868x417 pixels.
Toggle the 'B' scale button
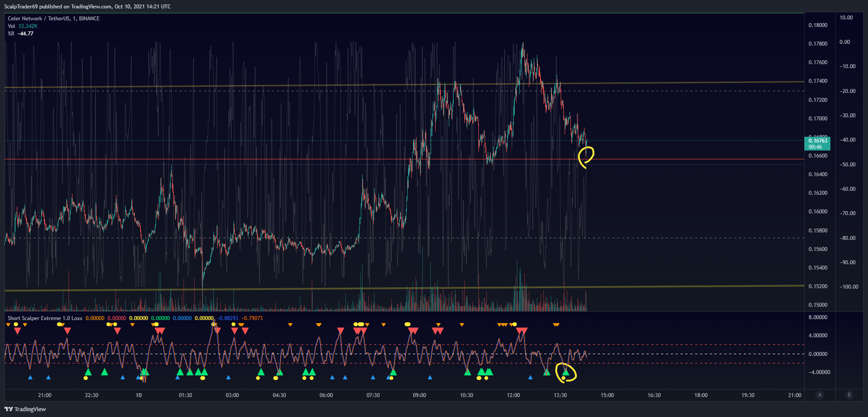click(849, 395)
